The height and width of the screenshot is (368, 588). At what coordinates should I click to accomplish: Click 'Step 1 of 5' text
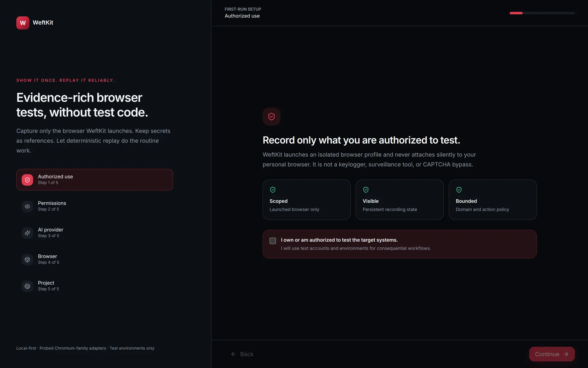pos(48,183)
